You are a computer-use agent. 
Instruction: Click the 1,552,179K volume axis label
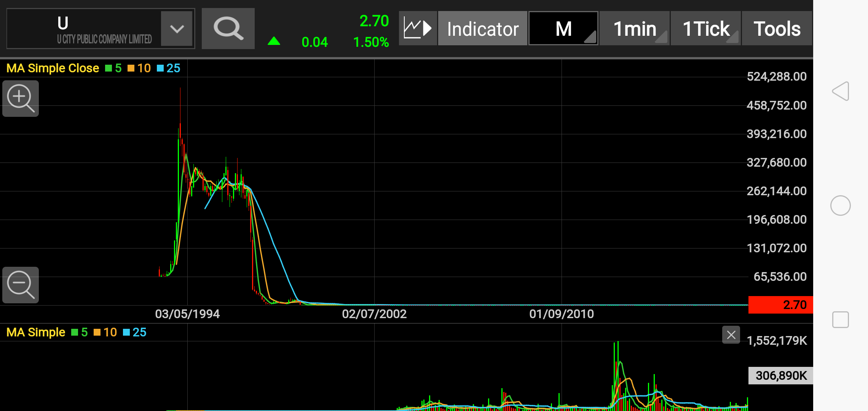777,340
